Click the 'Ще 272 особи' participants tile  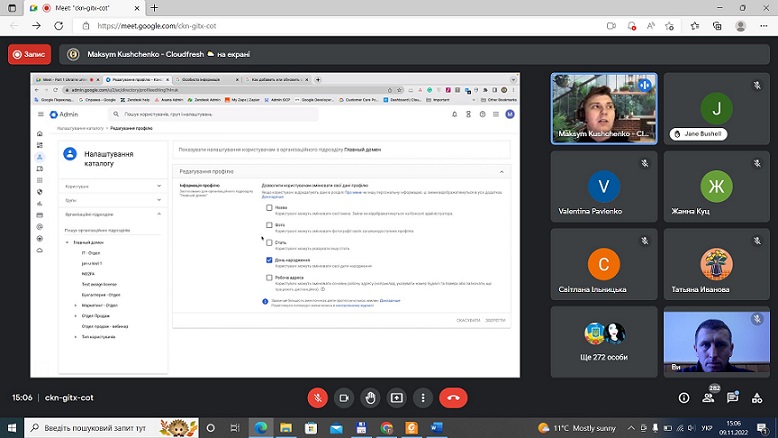(x=604, y=342)
